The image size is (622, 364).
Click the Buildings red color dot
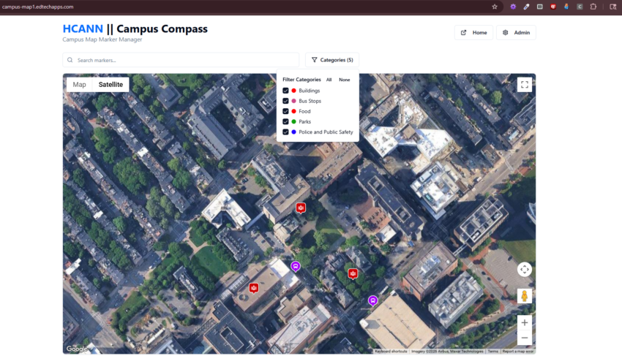(x=294, y=91)
